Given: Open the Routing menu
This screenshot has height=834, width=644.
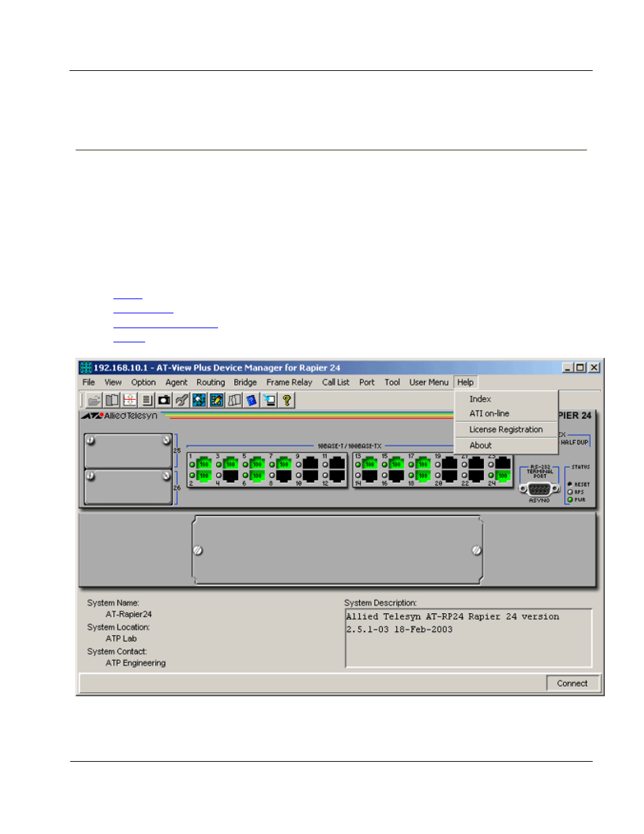Looking at the screenshot, I should pyautogui.click(x=211, y=382).
